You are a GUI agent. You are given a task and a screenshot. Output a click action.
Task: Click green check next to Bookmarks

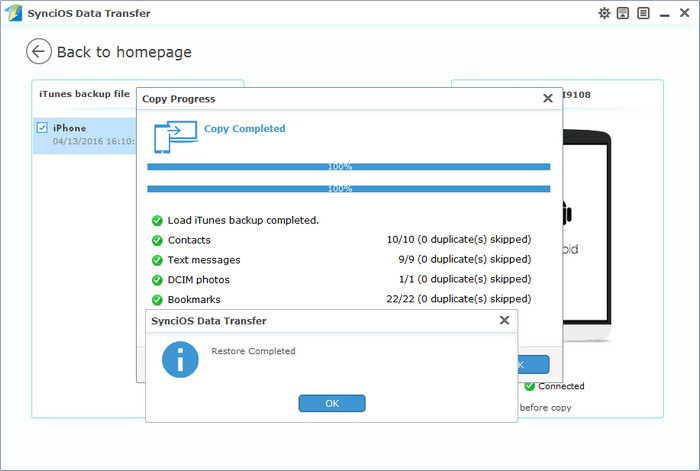157,300
